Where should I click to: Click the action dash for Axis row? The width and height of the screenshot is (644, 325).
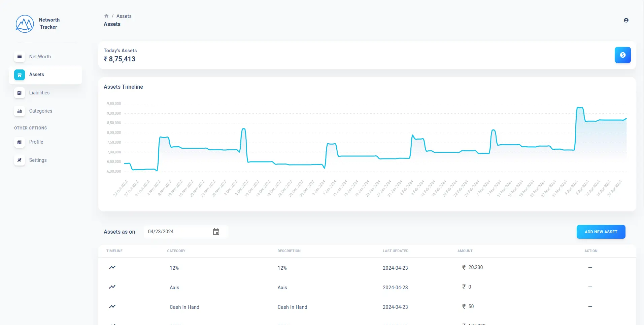[x=590, y=287]
